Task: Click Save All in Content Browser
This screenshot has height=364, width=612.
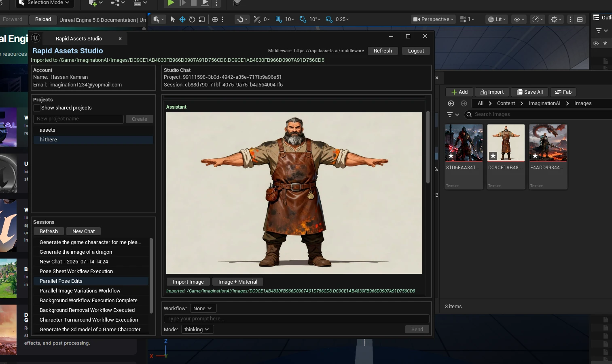Action: pyautogui.click(x=529, y=92)
